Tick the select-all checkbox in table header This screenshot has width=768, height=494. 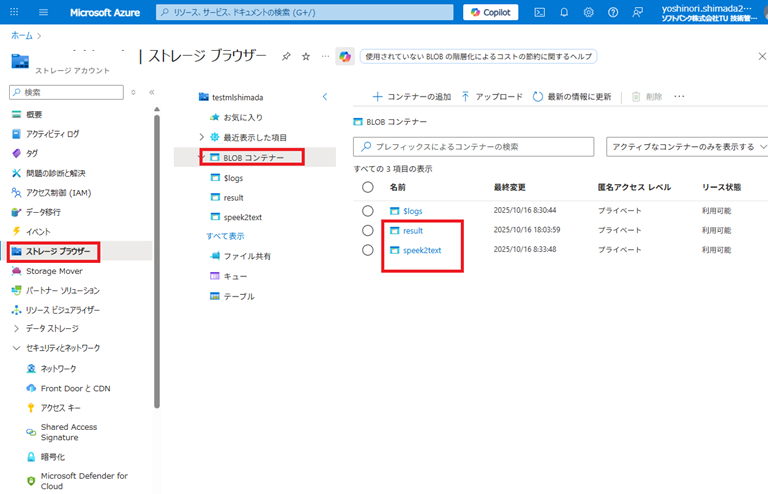point(368,187)
